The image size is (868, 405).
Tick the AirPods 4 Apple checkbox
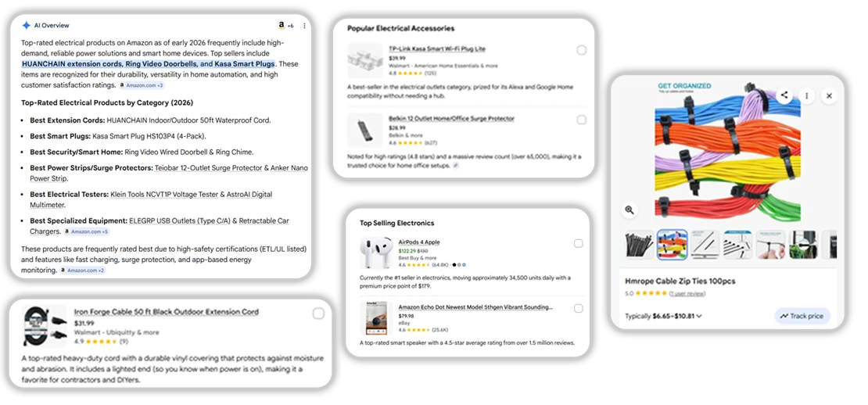[578, 243]
